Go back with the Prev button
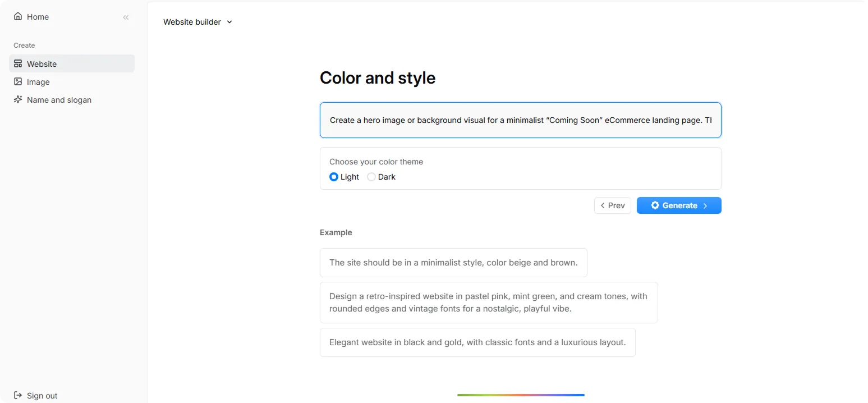The image size is (868, 403). (613, 205)
